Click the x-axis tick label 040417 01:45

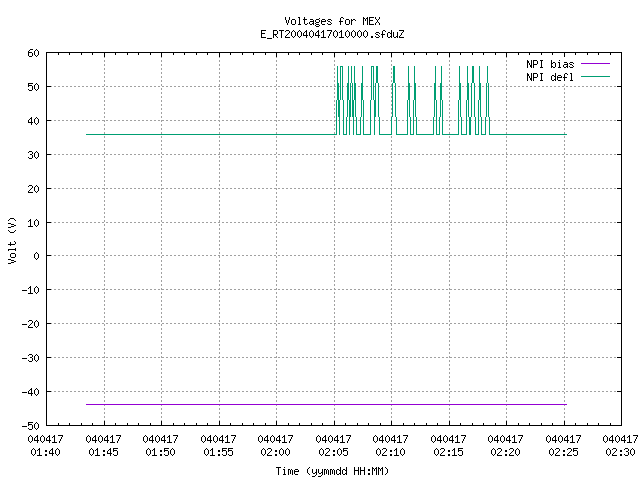[x=103, y=446]
